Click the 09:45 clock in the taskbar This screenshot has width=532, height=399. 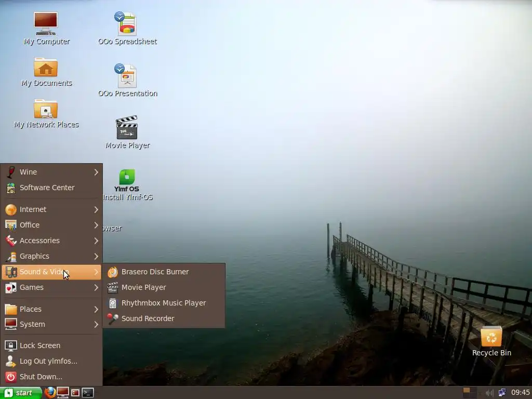(520, 393)
